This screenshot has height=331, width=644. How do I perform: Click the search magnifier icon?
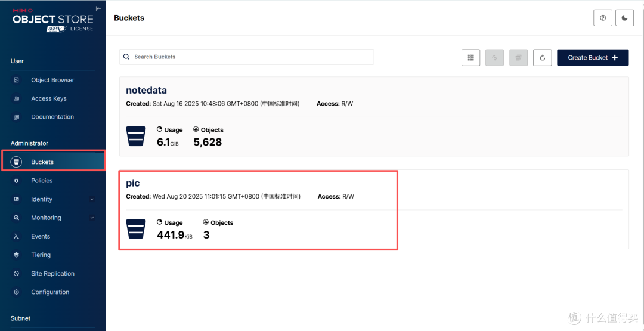pyautogui.click(x=126, y=57)
